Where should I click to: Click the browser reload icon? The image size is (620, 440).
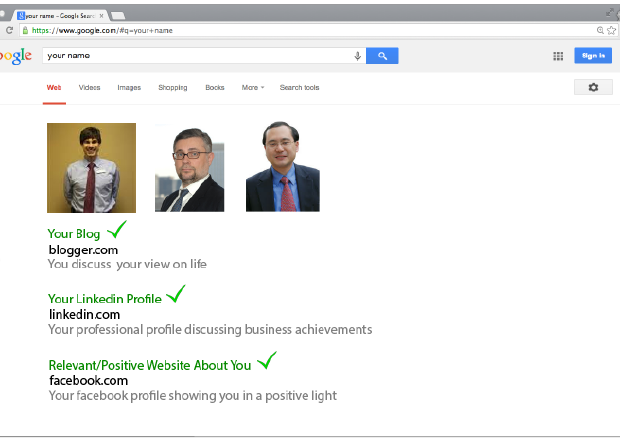point(9,30)
